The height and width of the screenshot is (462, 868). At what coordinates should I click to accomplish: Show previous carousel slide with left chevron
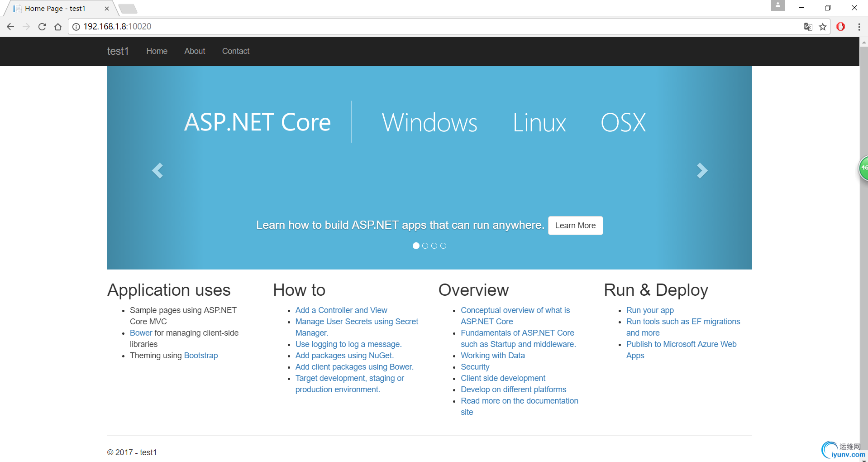coord(157,171)
